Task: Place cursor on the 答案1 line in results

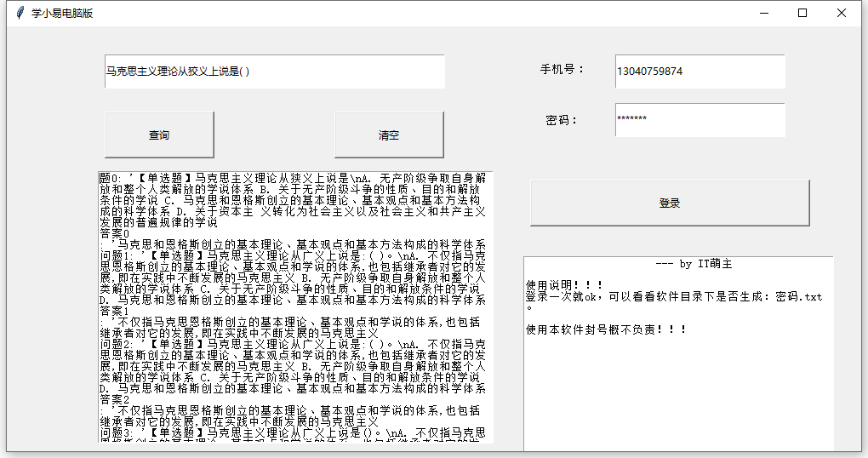Action: click(x=115, y=312)
